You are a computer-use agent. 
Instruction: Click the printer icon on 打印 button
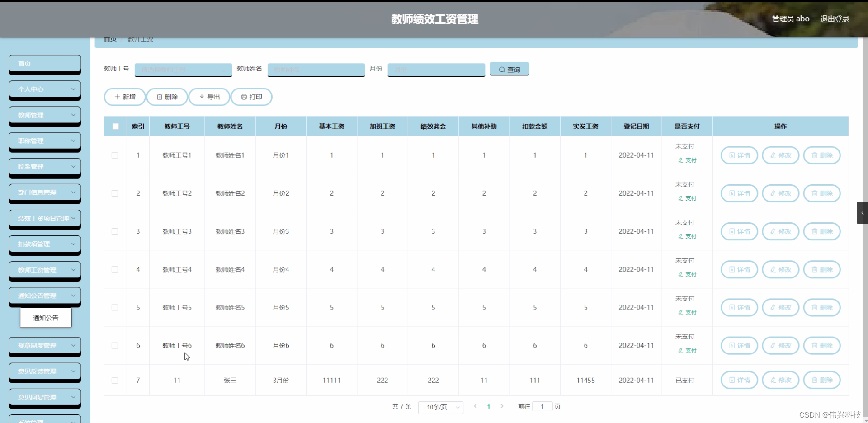[x=245, y=97]
